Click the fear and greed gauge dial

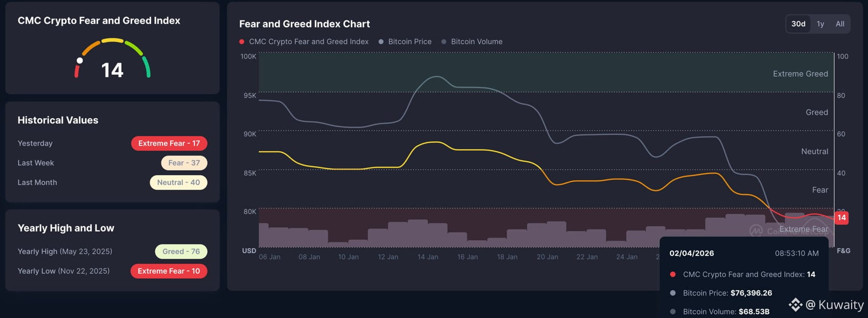pos(112,58)
